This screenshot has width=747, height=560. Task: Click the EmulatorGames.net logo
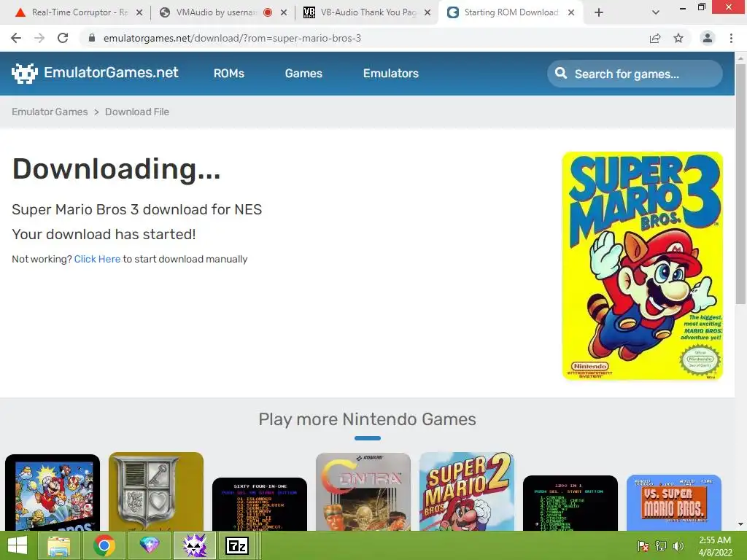95,73
